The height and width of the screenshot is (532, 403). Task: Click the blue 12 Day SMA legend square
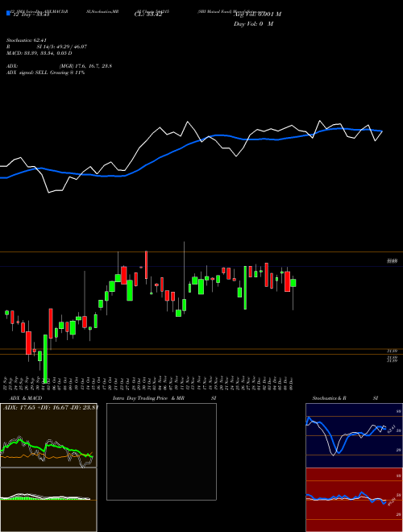tap(8, 13)
